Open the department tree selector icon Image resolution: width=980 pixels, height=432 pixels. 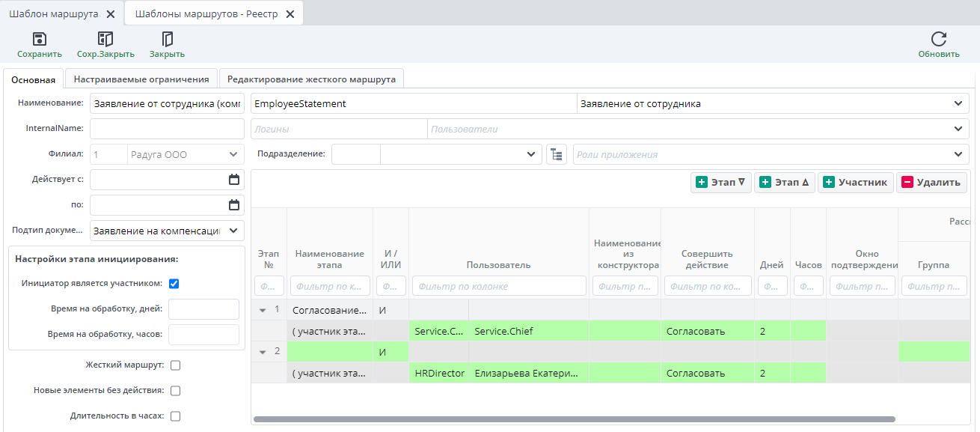pyautogui.click(x=556, y=155)
